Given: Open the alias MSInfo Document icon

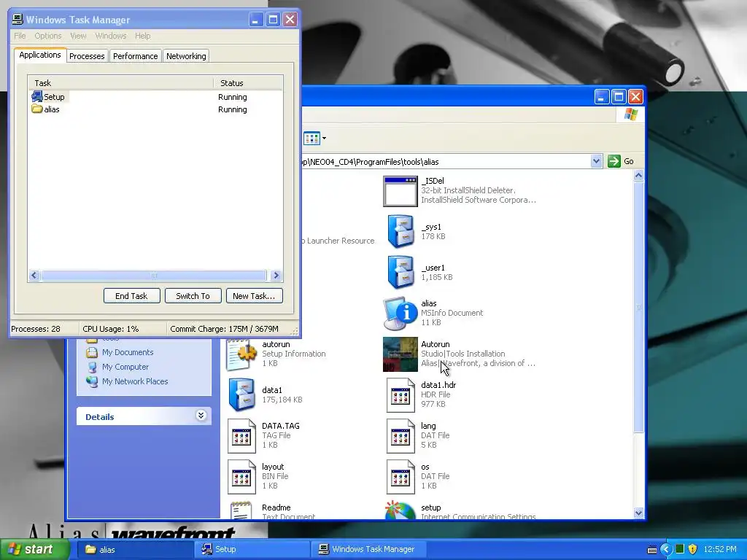Looking at the screenshot, I should coord(400,314).
